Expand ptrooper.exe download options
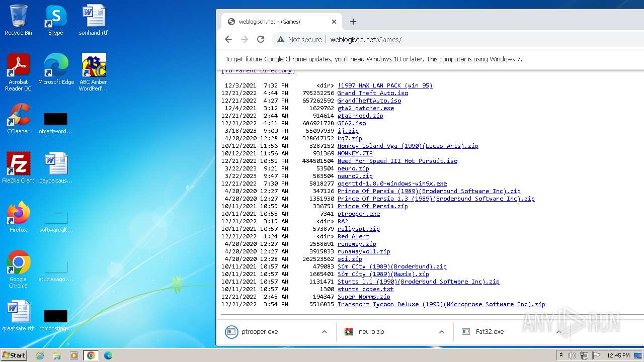Viewport: 644px width, 362px height. point(325,332)
